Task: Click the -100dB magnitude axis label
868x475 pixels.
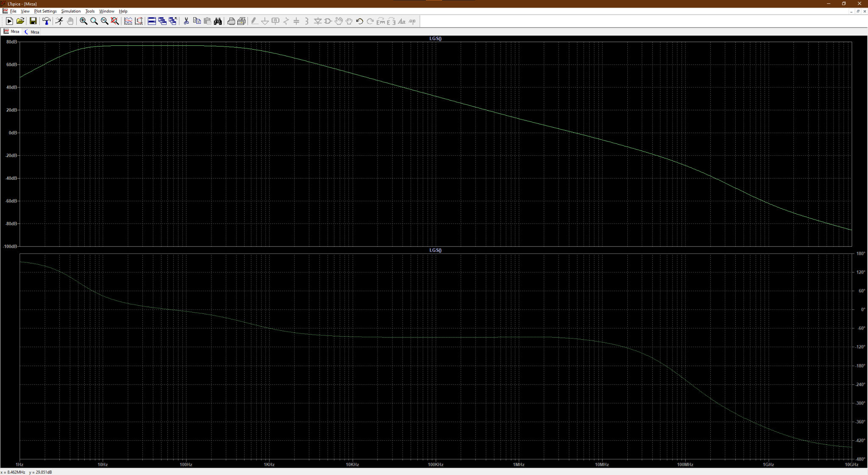Action: tap(10, 246)
